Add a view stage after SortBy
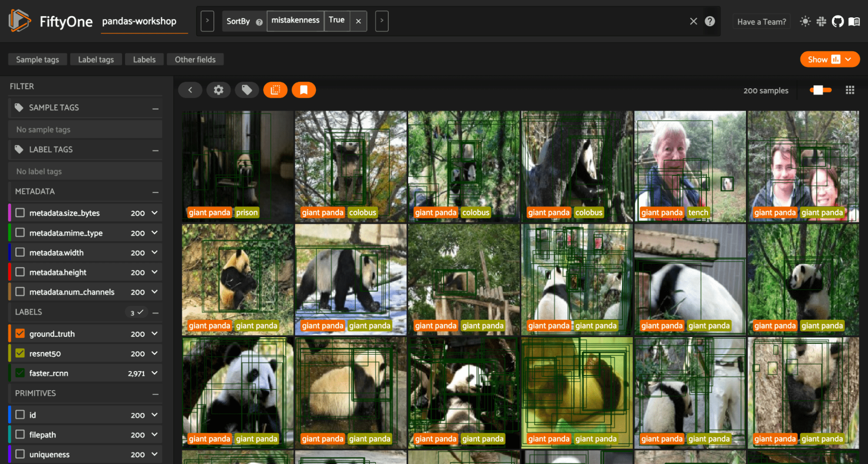Image resolution: width=868 pixels, height=464 pixels. coord(382,21)
